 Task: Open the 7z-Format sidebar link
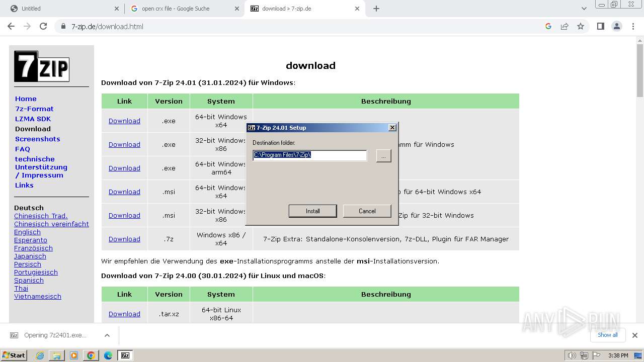34,109
